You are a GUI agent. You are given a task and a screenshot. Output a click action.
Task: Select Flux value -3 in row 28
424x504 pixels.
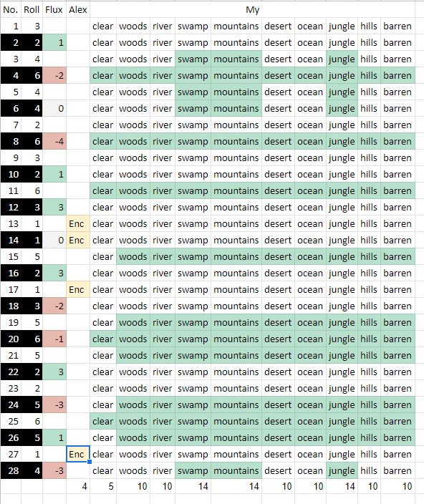point(54,470)
